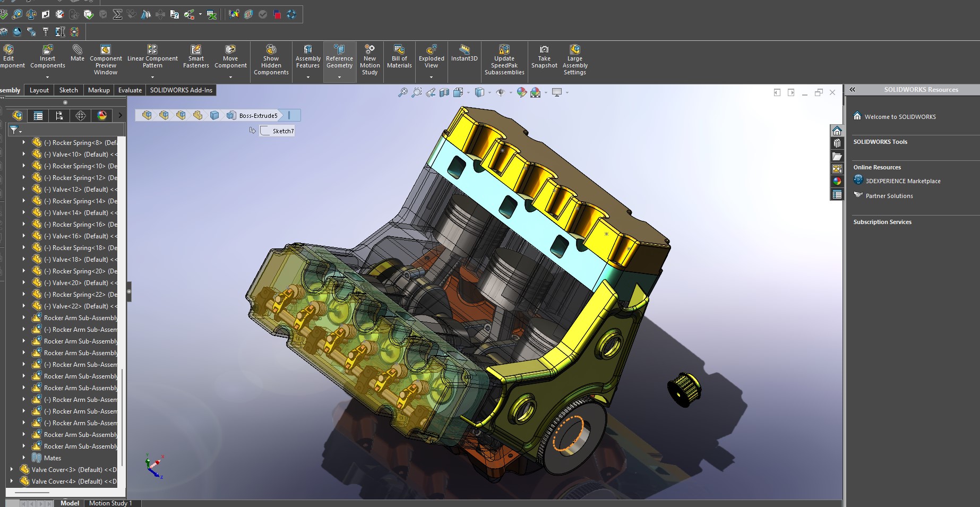Switch to the Evaluate tab
Screen dimensions: 980x507
pos(130,90)
